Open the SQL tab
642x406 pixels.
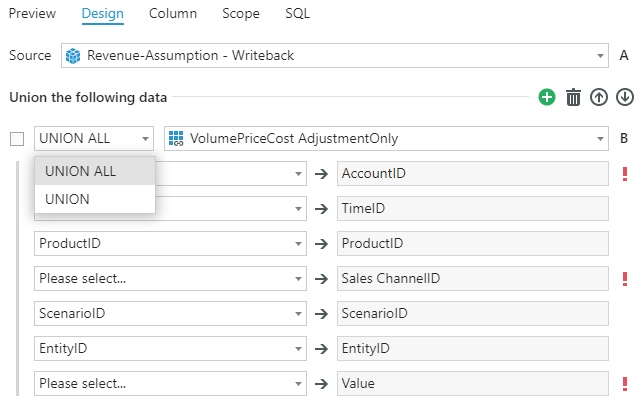297,14
